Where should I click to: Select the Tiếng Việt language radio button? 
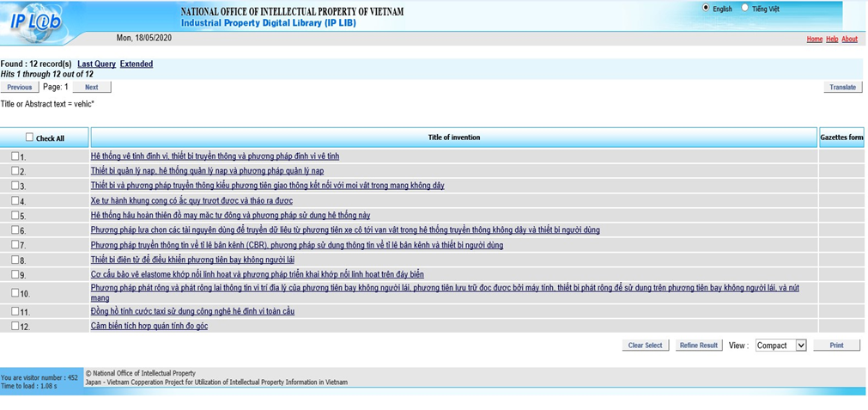(x=744, y=9)
